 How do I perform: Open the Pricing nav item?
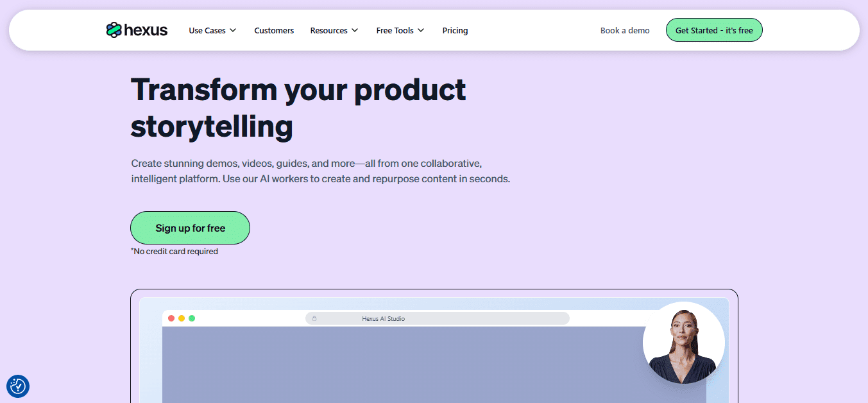[x=455, y=30]
